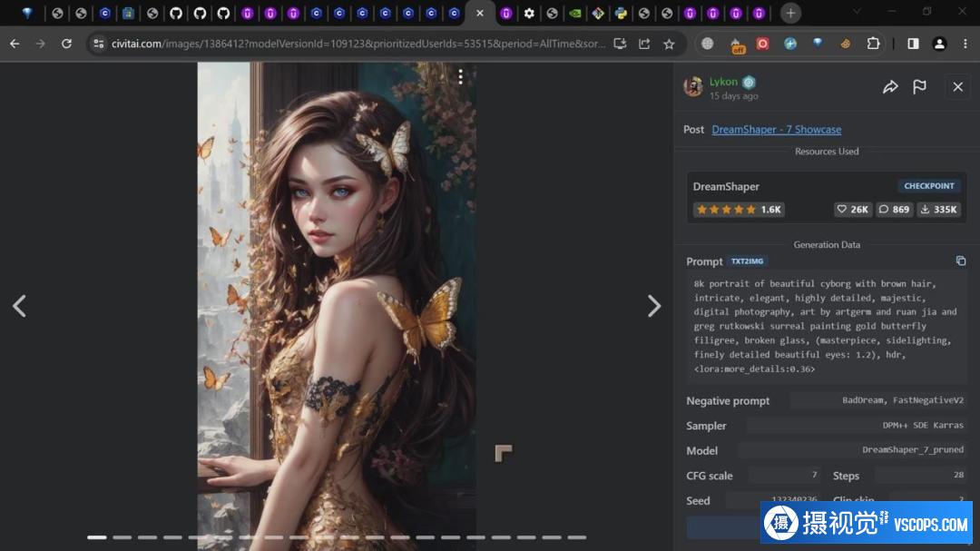Switch to the Nvidia tab
This screenshot has width=980, height=551.
tap(575, 13)
